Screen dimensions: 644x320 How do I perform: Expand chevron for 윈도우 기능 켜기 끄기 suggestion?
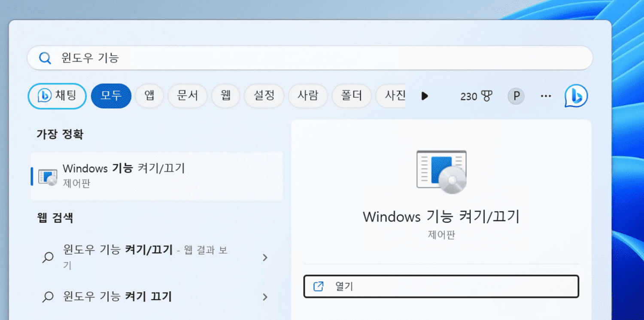[x=265, y=297]
